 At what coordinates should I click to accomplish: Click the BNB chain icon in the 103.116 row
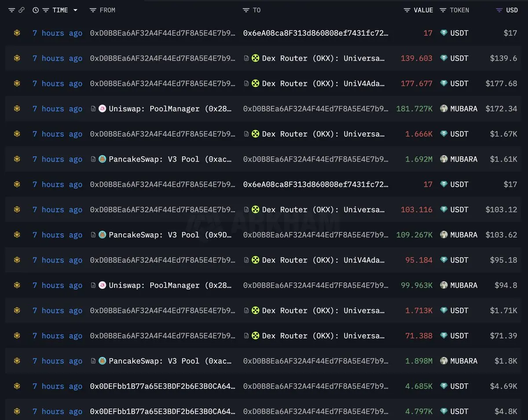point(17,210)
